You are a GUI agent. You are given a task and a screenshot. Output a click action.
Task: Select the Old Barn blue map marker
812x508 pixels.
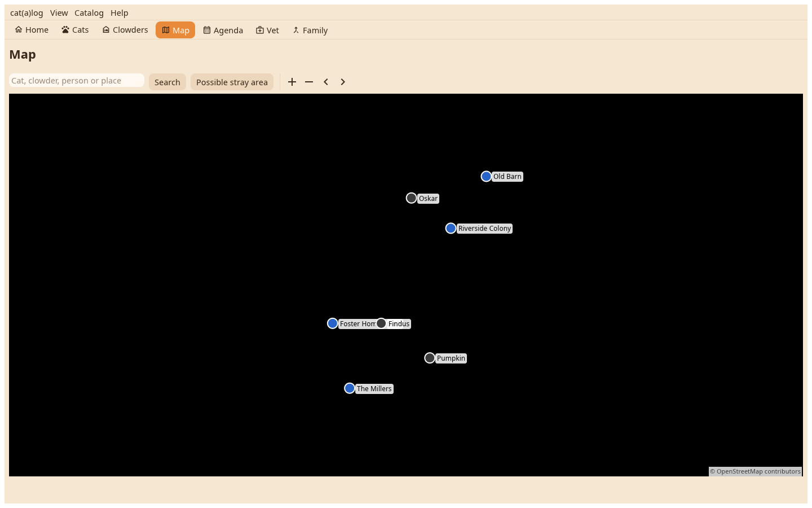pyautogui.click(x=486, y=177)
